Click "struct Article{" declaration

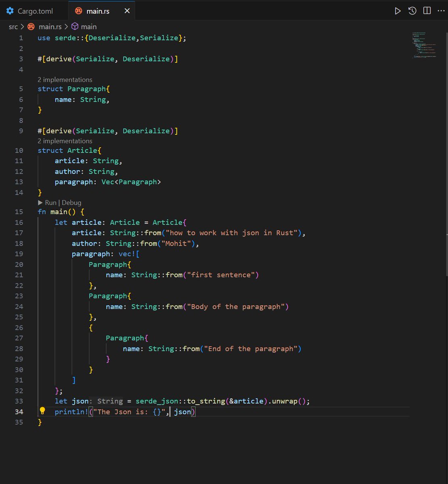click(x=69, y=150)
